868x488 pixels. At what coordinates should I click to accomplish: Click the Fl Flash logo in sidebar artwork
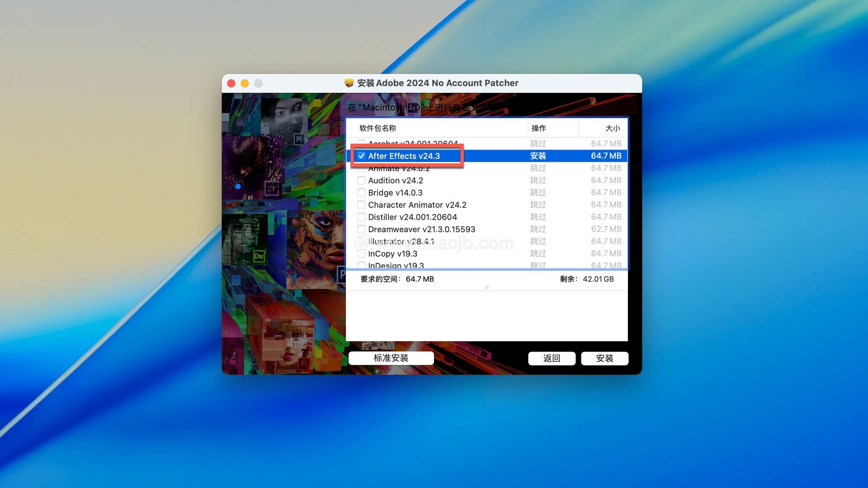303,364
